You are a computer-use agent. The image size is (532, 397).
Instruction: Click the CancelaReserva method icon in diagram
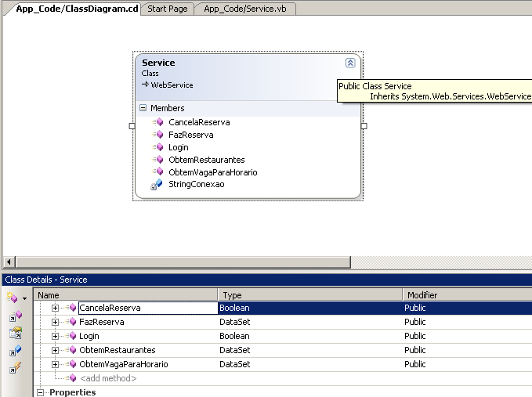coord(157,122)
